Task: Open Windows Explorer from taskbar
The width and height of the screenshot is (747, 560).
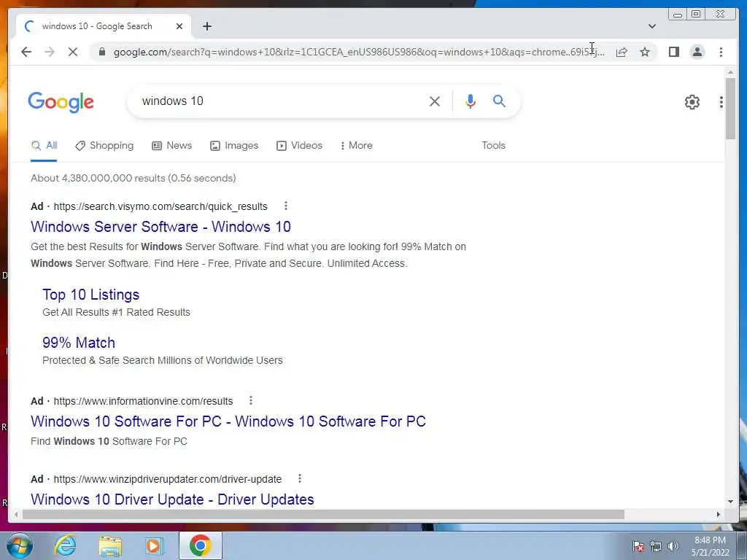Action: pyautogui.click(x=110, y=546)
